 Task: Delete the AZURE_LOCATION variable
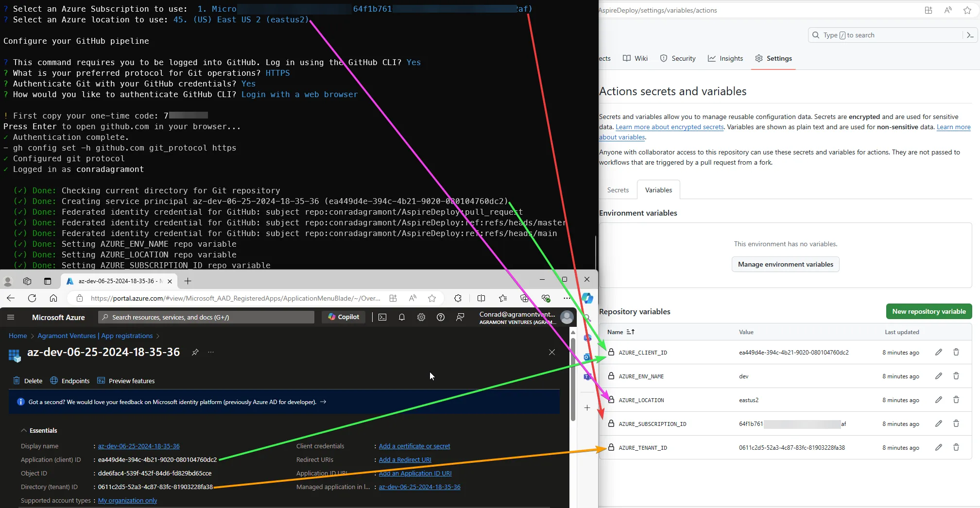[x=956, y=400]
